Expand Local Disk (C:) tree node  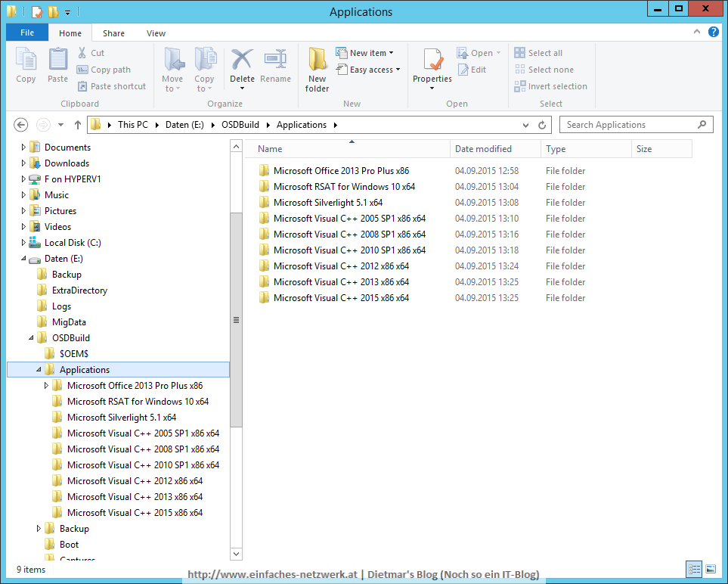coord(23,243)
